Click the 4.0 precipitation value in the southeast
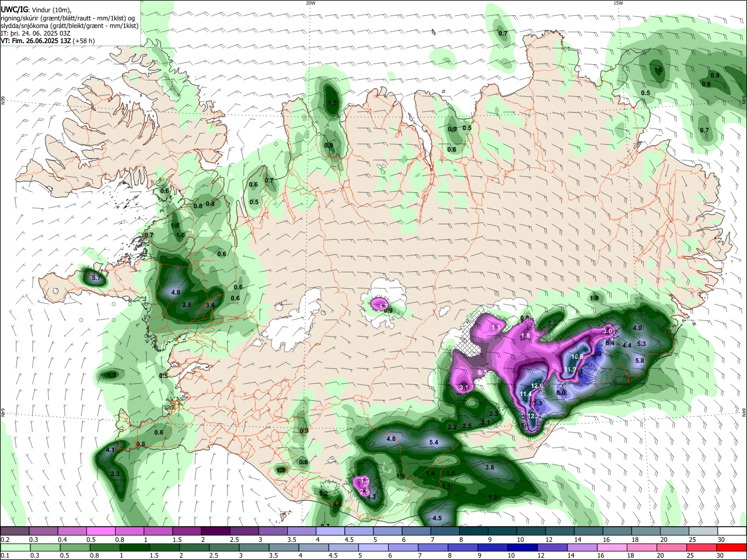The image size is (747, 560). 637,328
